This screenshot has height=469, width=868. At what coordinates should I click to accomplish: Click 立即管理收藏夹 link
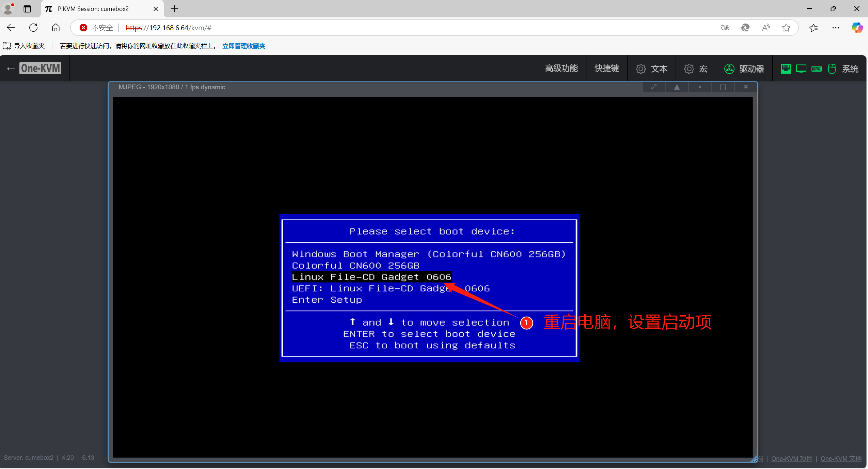[x=243, y=46]
